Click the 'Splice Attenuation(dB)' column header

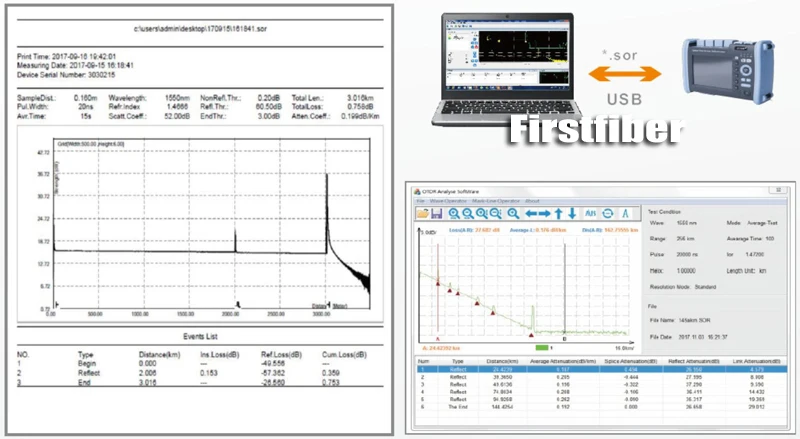631,361
